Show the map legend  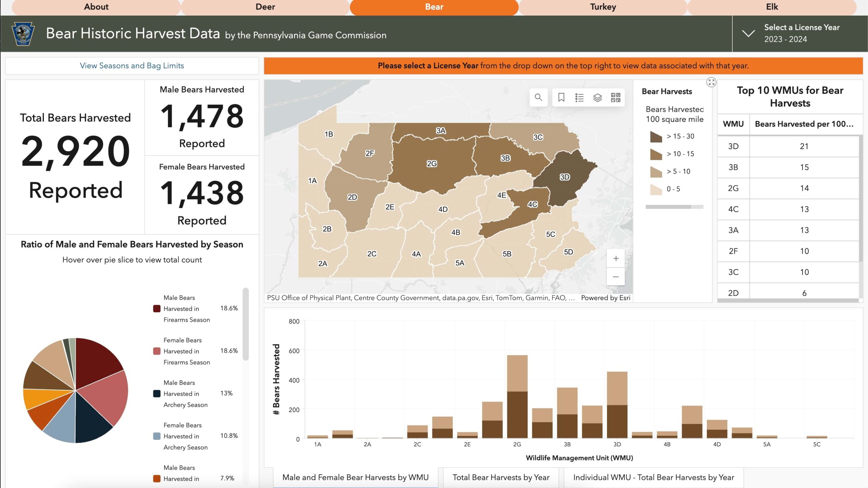(579, 97)
